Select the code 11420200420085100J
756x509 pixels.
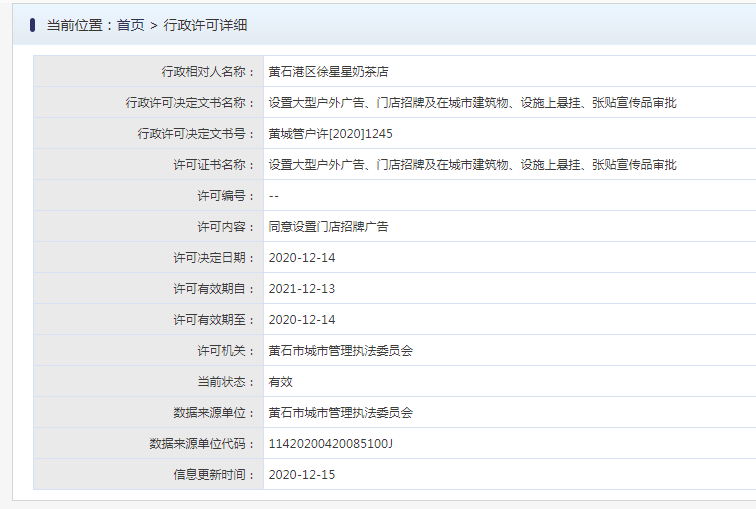click(331, 444)
